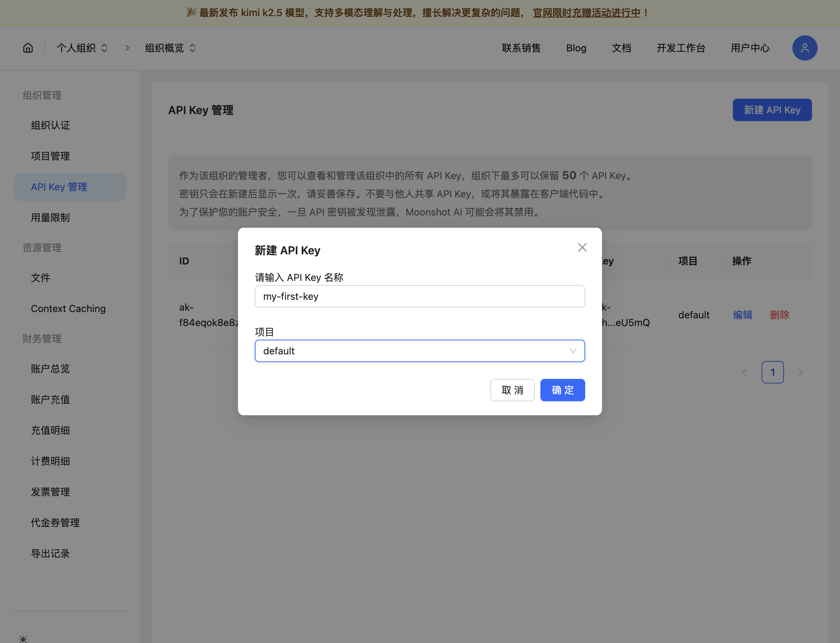Open the 文档 navigation item

[x=621, y=48]
